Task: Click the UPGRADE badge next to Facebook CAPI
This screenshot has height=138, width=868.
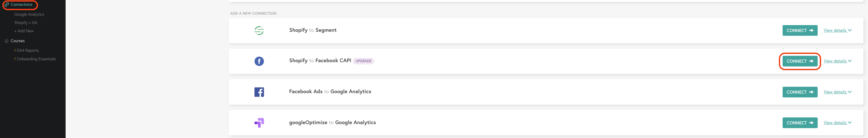Action: pos(363,61)
